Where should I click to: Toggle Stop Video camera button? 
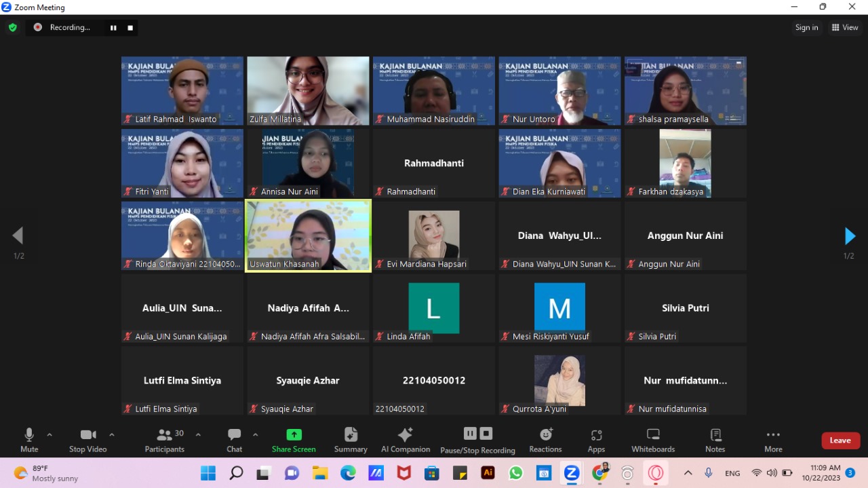coord(87,435)
